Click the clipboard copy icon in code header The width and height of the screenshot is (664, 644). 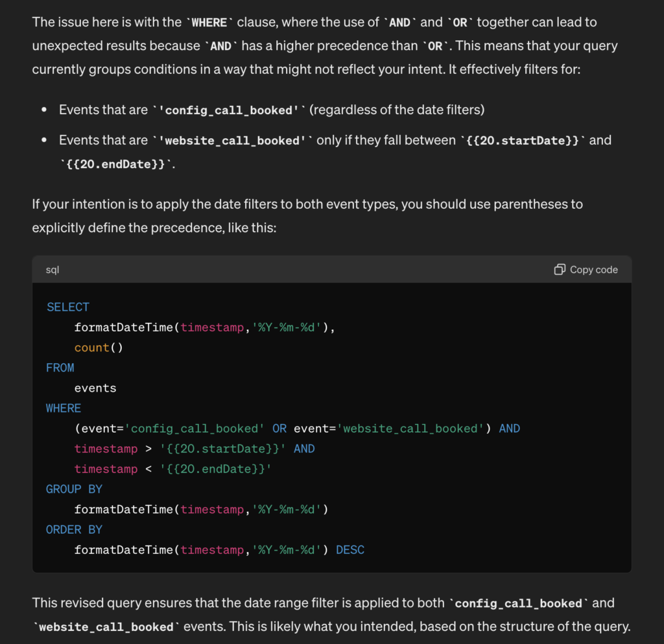pos(560,270)
